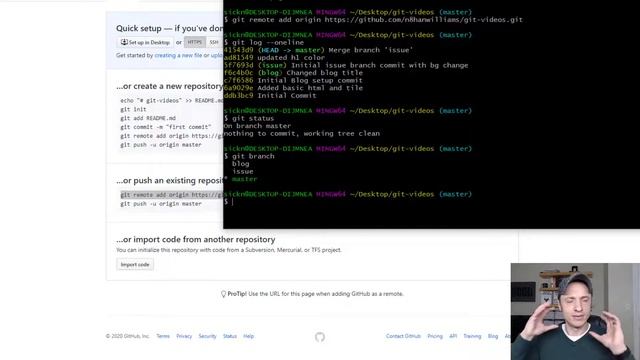Open the Blog footer link
Image resolution: width=640 pixels, height=360 pixels.
[493, 336]
